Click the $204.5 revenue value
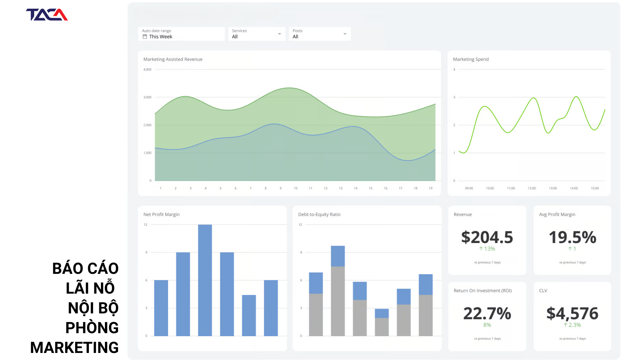Screen dimensions: 644x362 point(487,237)
